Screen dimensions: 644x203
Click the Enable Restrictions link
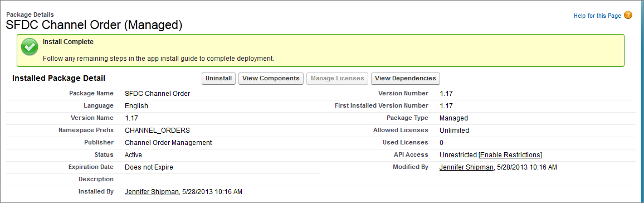(x=510, y=155)
